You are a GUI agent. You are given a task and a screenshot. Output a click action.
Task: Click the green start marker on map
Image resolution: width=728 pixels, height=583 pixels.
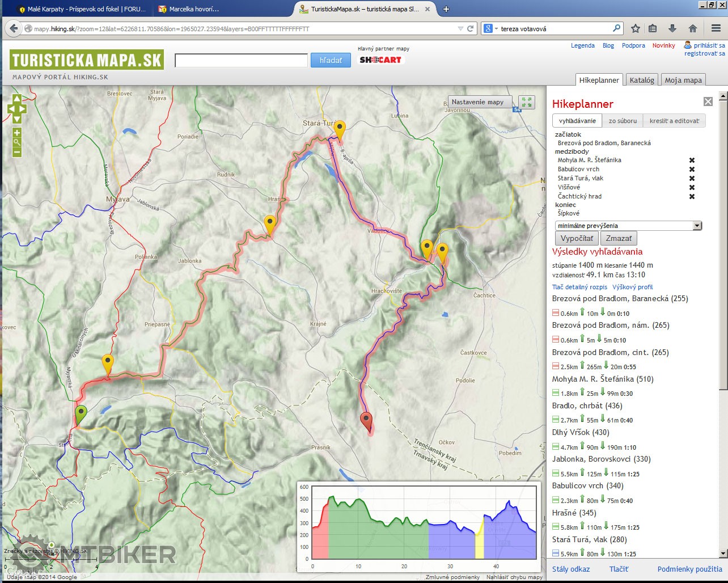[81, 413]
